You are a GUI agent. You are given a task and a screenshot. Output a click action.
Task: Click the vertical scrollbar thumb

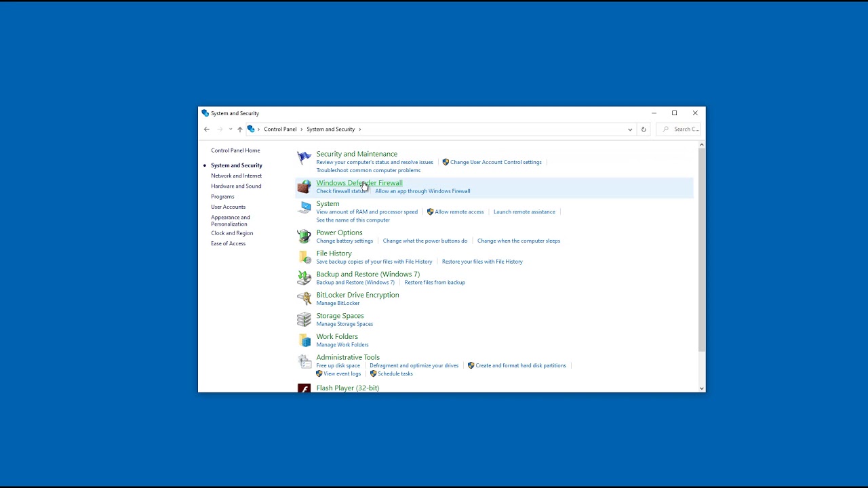click(701, 249)
